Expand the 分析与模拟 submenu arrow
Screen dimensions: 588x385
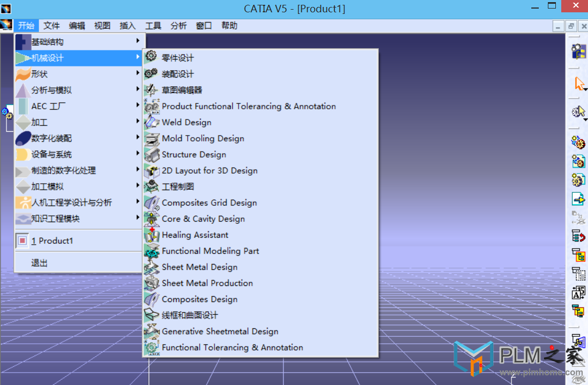pos(138,89)
